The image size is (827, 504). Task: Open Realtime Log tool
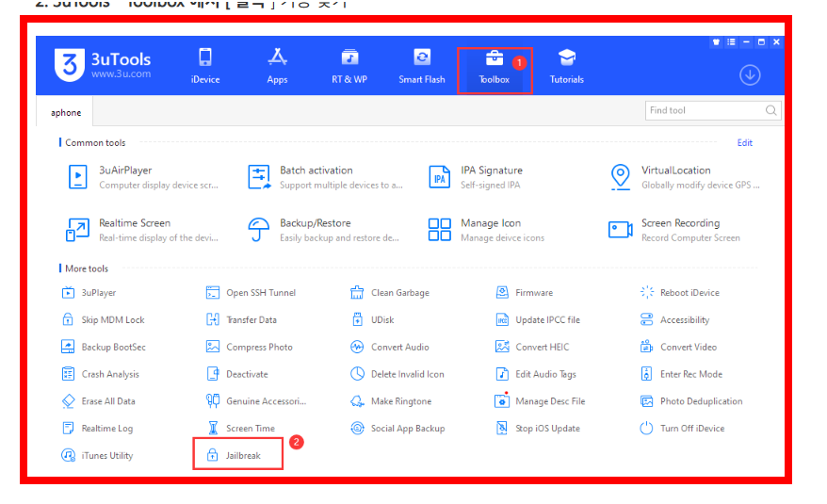tap(97, 428)
